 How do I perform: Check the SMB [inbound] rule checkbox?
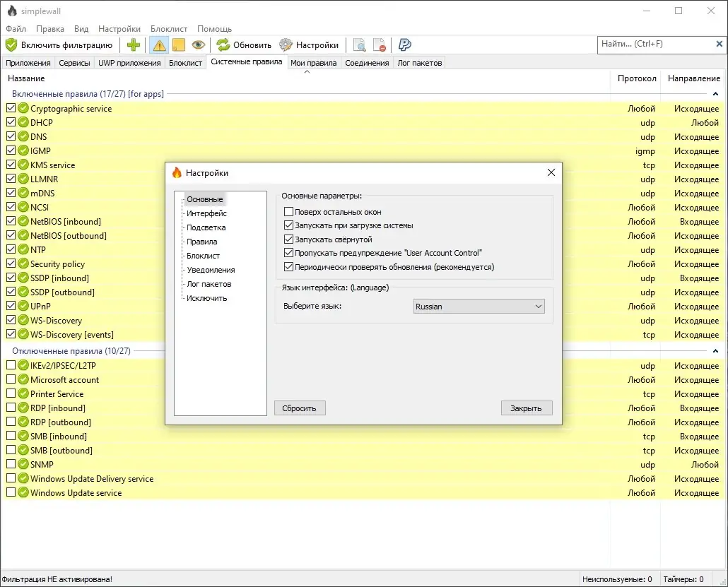click(11, 436)
